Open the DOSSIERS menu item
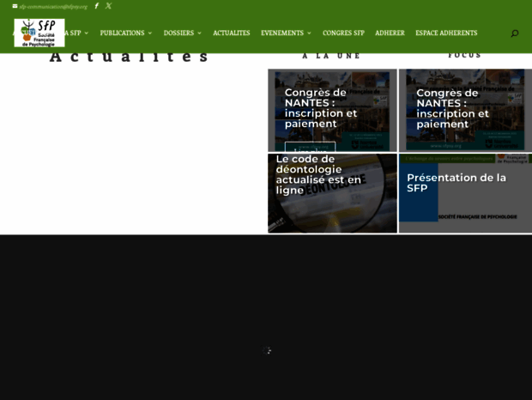 click(x=178, y=33)
